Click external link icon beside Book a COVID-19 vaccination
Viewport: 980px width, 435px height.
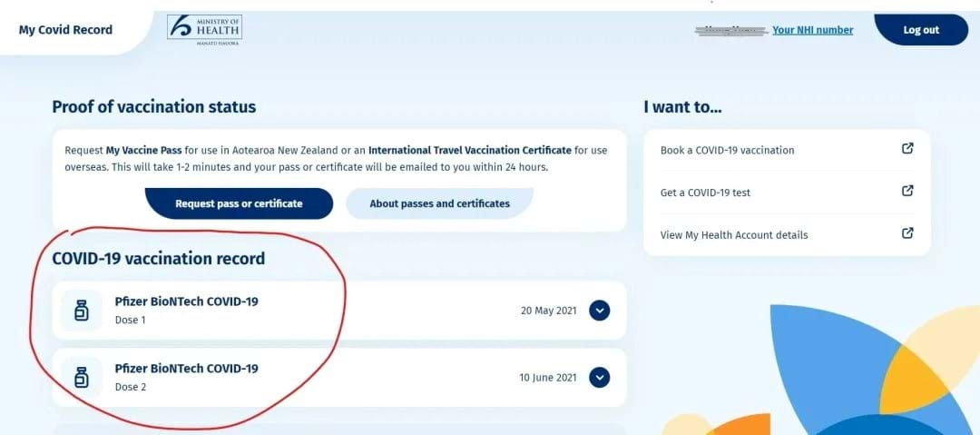907,149
